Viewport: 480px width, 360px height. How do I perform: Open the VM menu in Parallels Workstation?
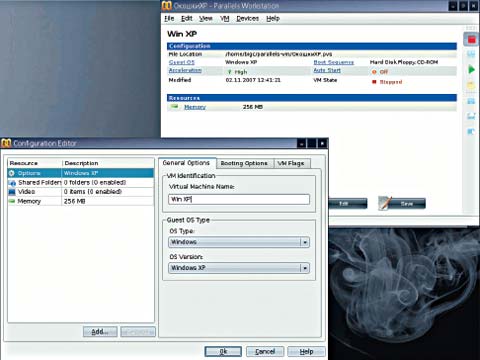[x=225, y=19]
